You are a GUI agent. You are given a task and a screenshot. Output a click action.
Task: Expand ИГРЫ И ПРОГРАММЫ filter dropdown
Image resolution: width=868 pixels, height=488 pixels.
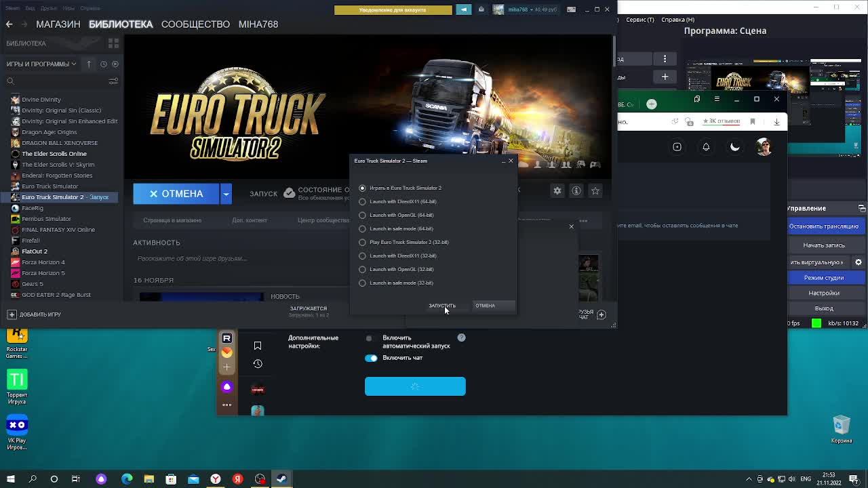[x=41, y=64]
